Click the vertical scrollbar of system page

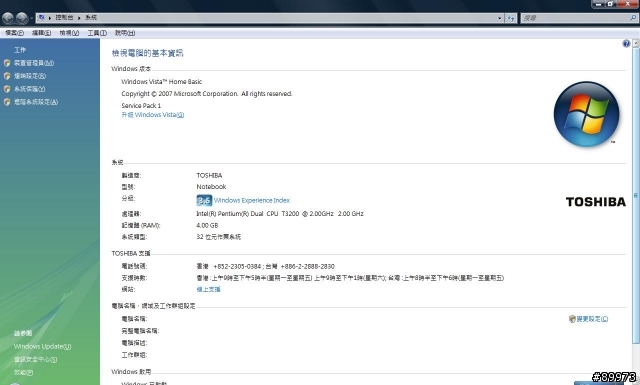point(636,195)
